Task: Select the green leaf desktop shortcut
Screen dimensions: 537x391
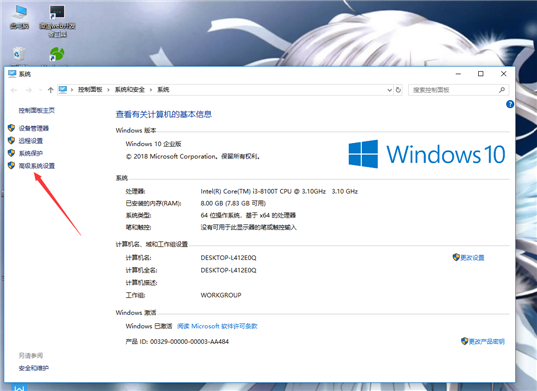Action: (57, 55)
